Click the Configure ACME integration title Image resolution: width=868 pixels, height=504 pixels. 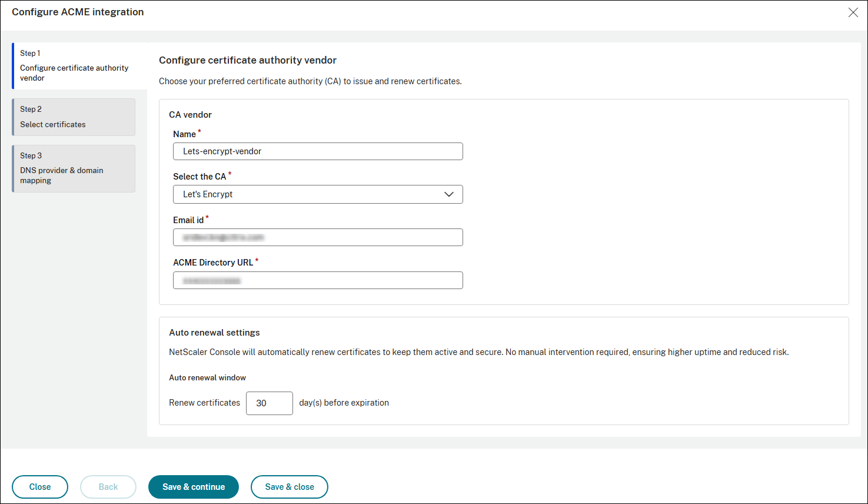coord(78,12)
